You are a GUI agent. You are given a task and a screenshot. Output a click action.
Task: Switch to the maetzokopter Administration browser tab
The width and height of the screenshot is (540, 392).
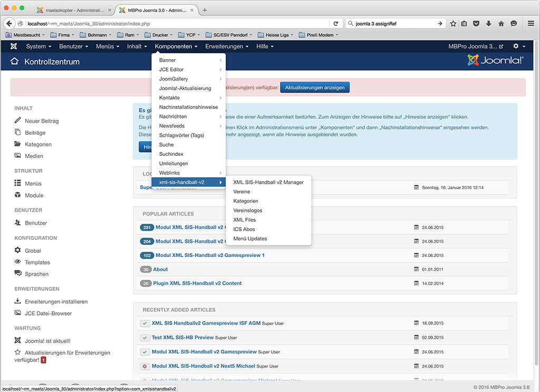74,11
